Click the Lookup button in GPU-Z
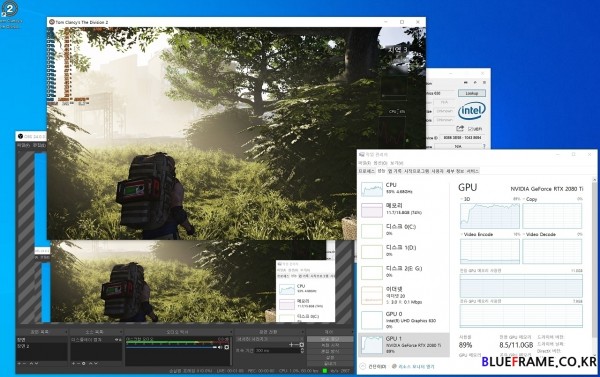Viewport: 600px width, 377px height. 471,93
